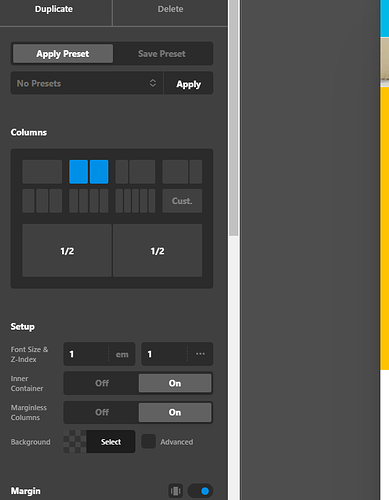389x500 pixels.
Task: Select the four equal columns layout
Action: point(89,201)
